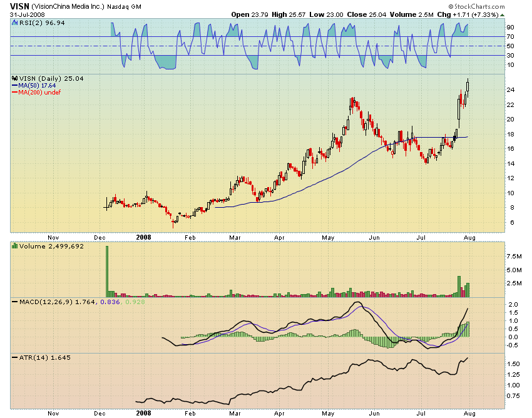Click the green volume bars icon

point(14,246)
